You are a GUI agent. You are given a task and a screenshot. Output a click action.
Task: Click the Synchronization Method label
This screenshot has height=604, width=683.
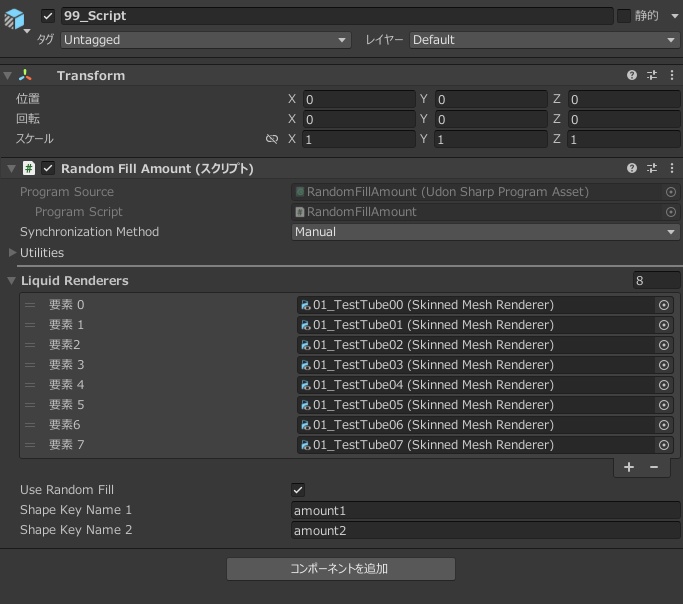89,232
